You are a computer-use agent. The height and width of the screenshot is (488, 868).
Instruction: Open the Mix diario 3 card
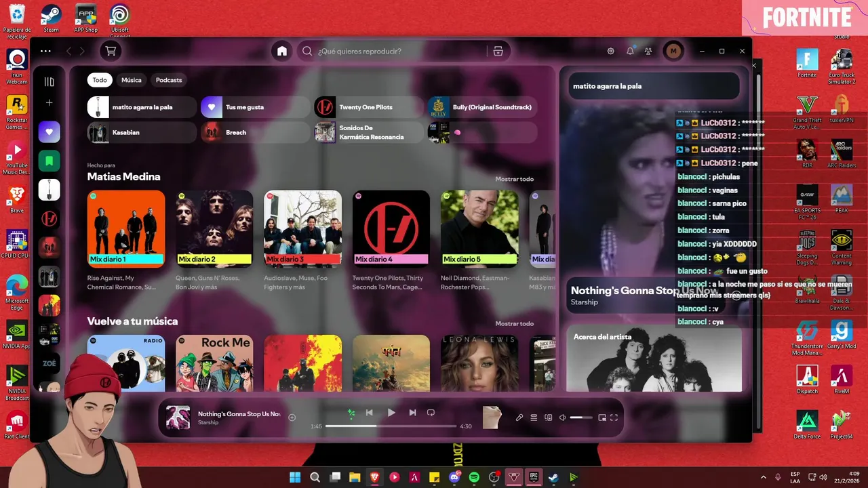pos(302,241)
